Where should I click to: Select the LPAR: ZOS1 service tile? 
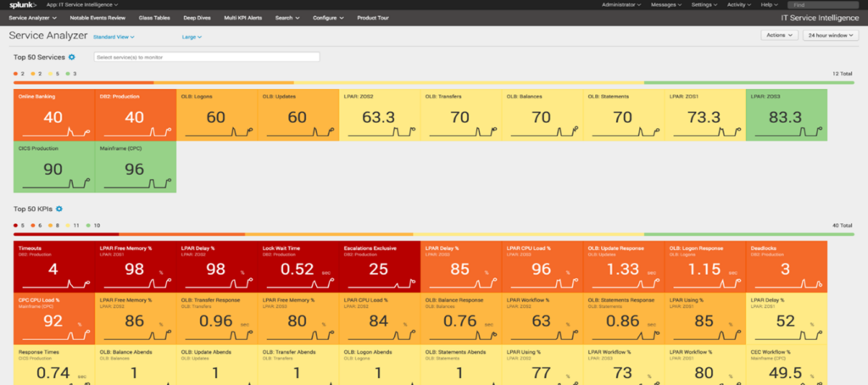[x=705, y=114]
